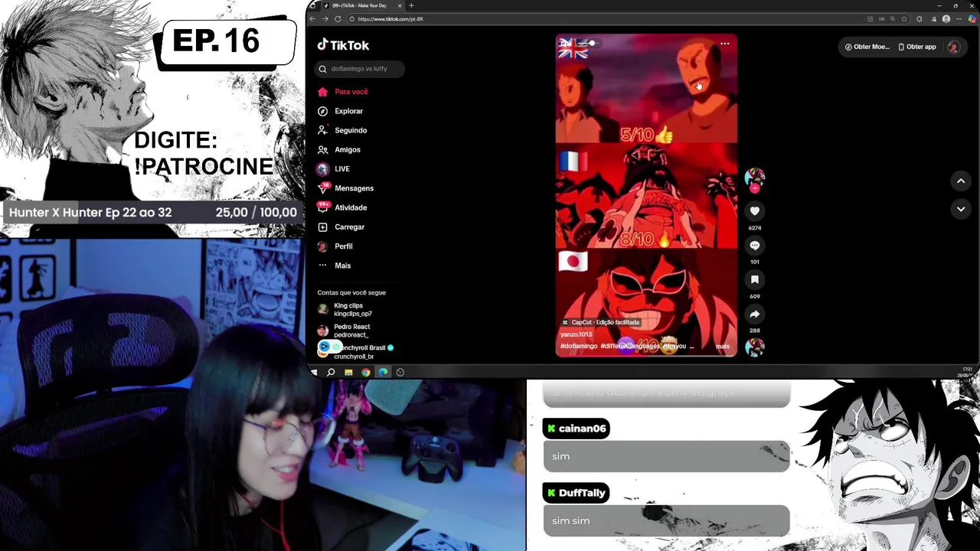Viewport: 980px width, 551px height.
Task: Open File Explorer on taskbar
Action: pyautogui.click(x=348, y=372)
